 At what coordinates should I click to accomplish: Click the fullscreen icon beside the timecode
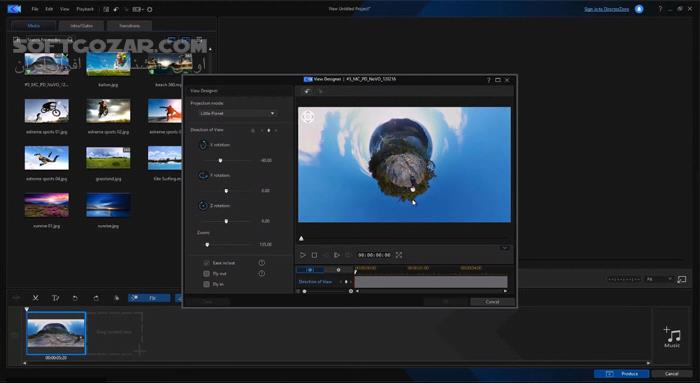point(399,255)
